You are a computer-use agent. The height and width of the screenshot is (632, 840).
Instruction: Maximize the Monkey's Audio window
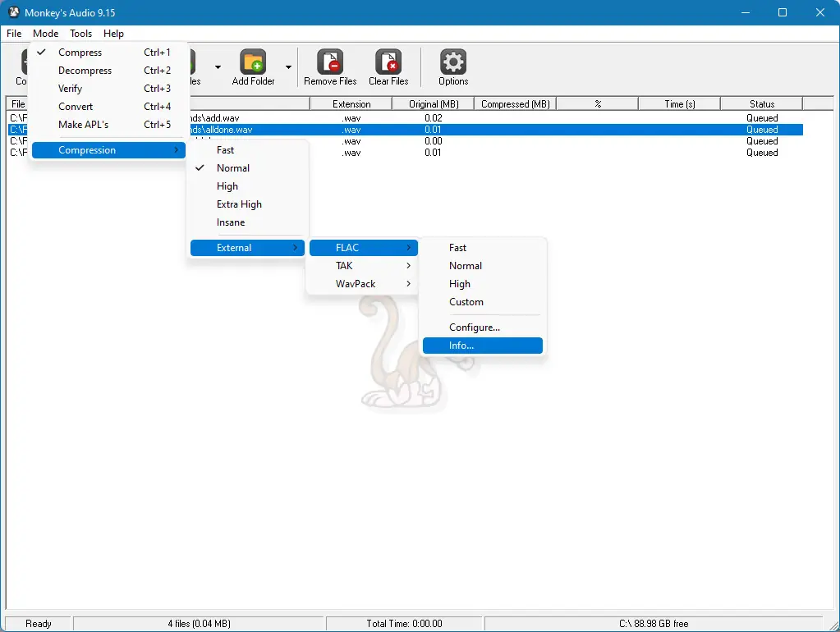tap(783, 12)
